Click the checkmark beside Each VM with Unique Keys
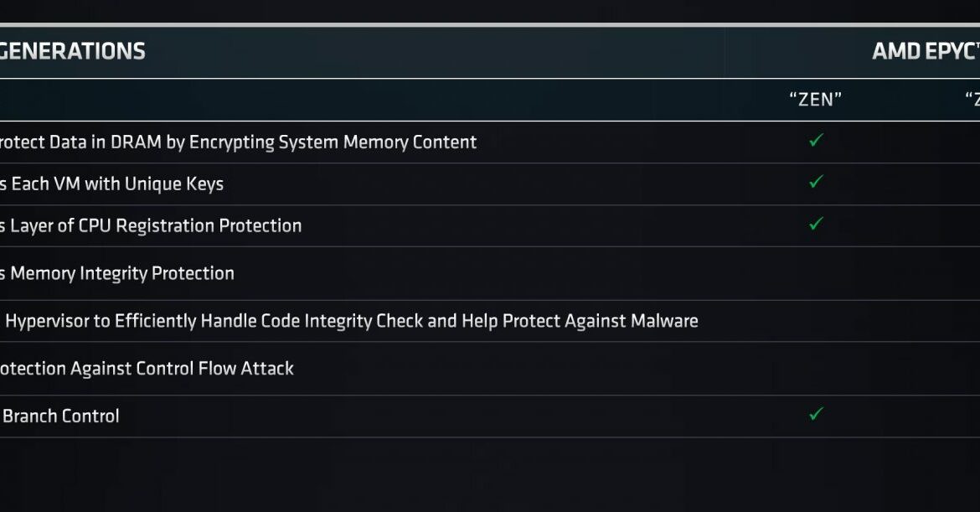Image resolution: width=980 pixels, height=512 pixels. [816, 182]
